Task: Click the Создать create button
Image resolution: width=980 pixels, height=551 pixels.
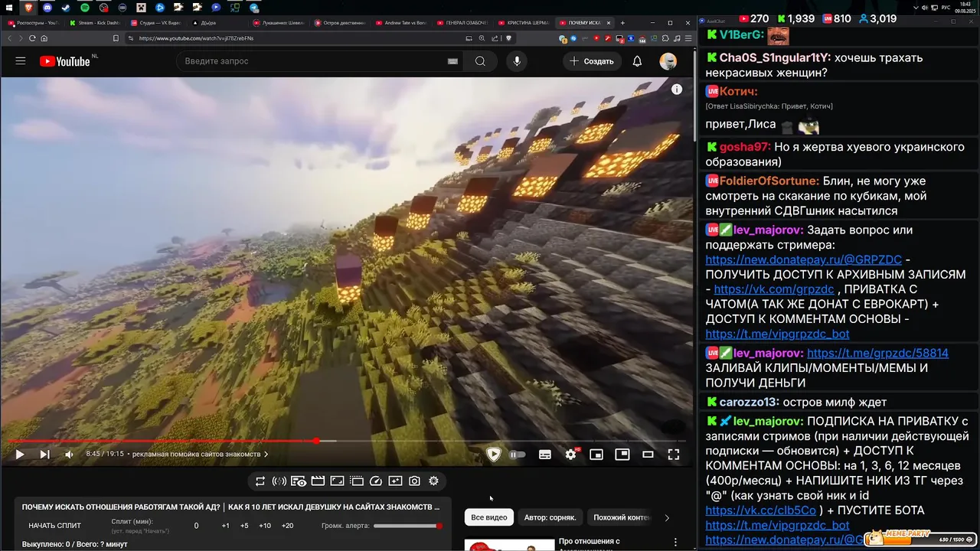Action: [x=592, y=61]
